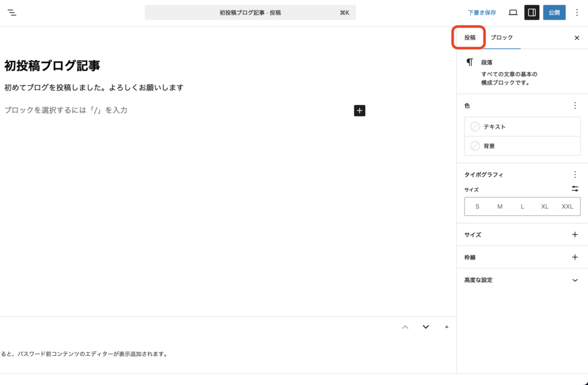Close the settings sidebar with X
Screen dimensions: 588x385
(x=577, y=38)
